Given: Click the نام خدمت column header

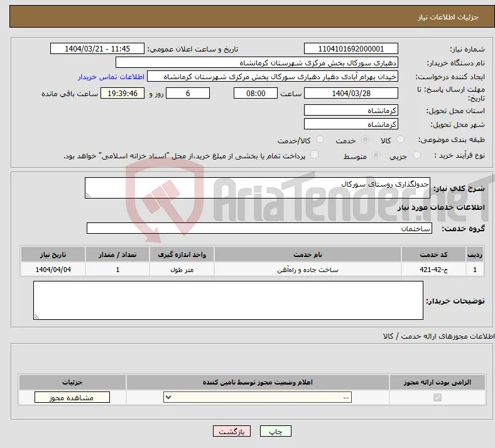Looking at the screenshot, I should [x=307, y=254].
